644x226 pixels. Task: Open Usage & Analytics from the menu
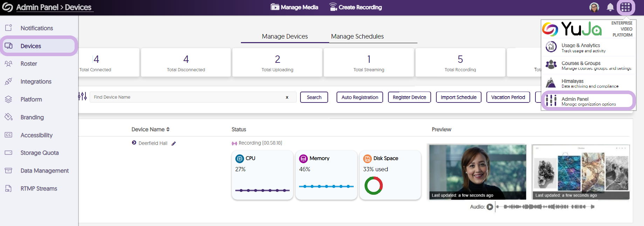click(x=581, y=47)
